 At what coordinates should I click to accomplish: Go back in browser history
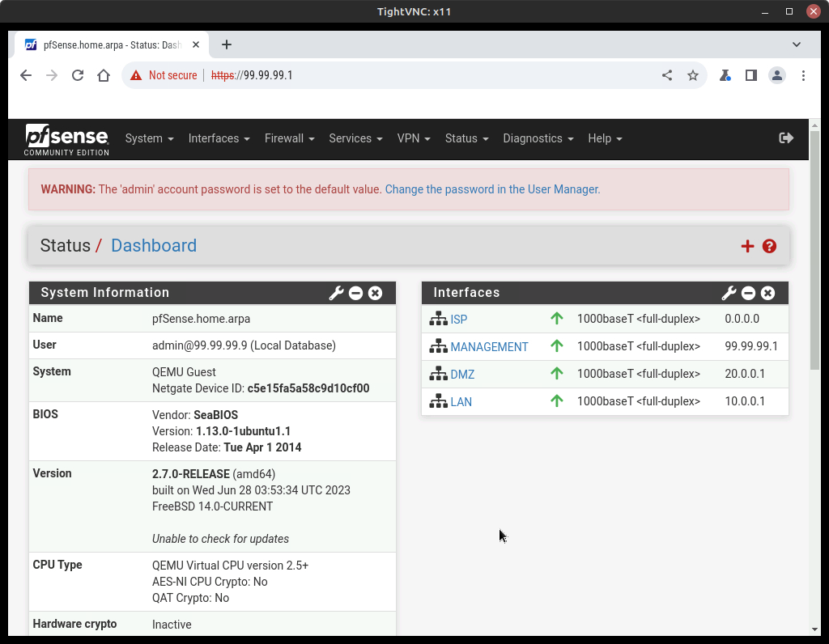pyautogui.click(x=26, y=75)
